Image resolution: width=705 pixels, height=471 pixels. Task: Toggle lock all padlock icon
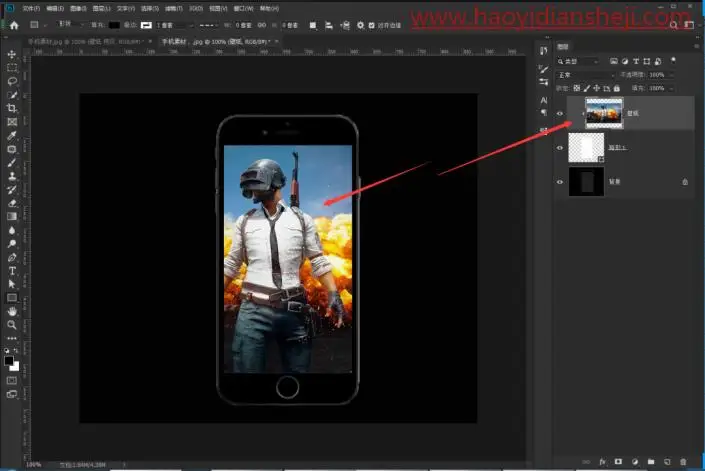[x=617, y=88]
